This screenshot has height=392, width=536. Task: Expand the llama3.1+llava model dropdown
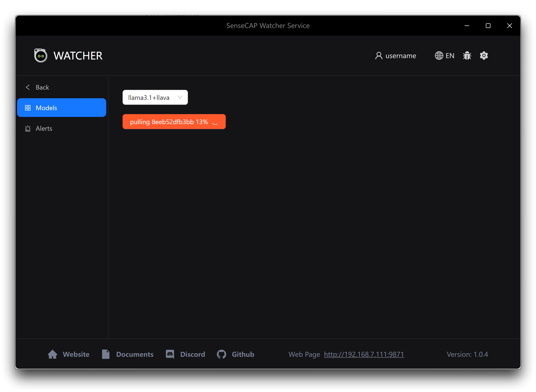[155, 97]
